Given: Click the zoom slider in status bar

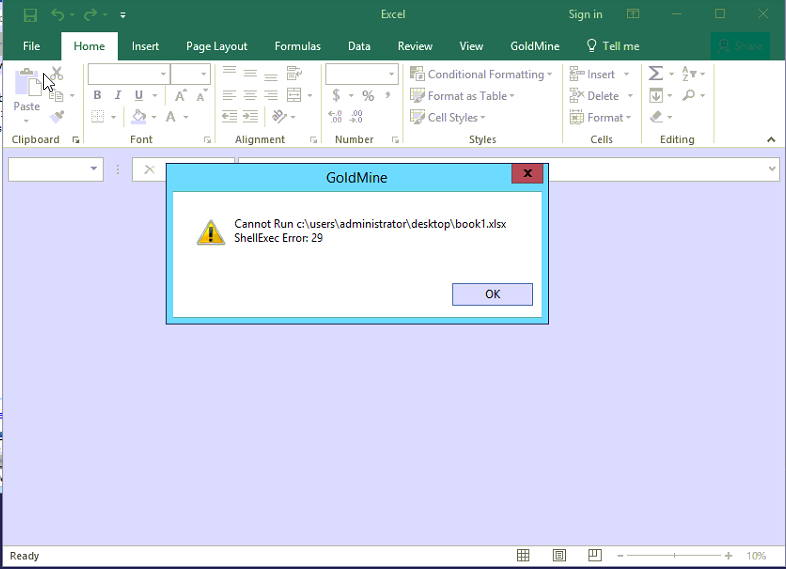Looking at the screenshot, I should pyautogui.click(x=674, y=556).
